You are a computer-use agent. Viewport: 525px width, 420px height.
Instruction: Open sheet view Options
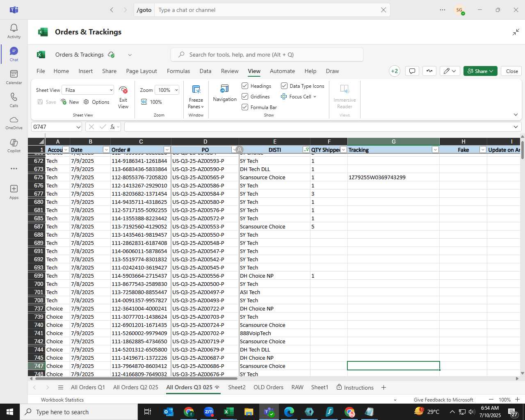(x=96, y=102)
